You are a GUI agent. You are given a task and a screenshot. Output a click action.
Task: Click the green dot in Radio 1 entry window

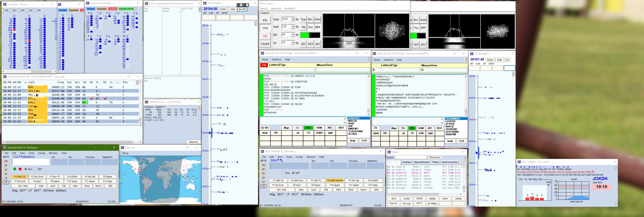(x=15, y=169)
